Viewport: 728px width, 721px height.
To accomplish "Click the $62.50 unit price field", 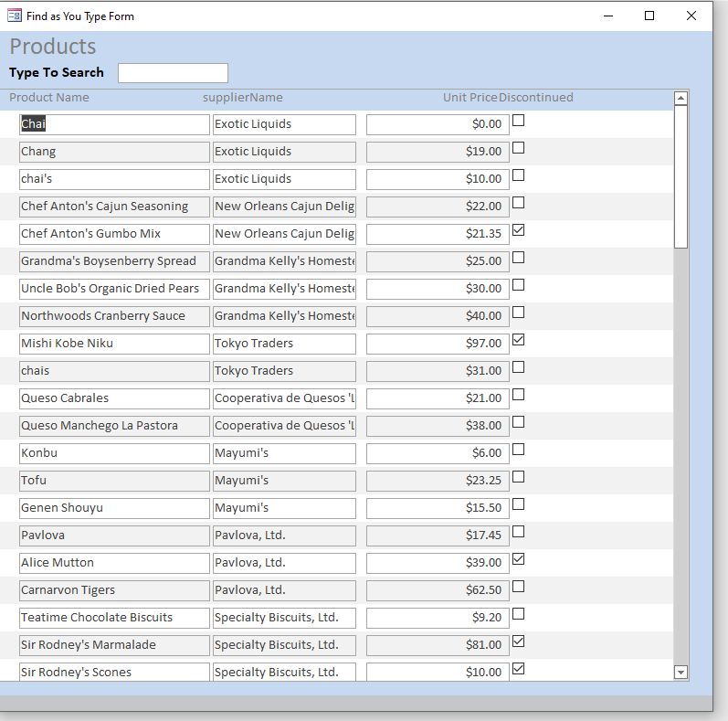I will point(438,590).
